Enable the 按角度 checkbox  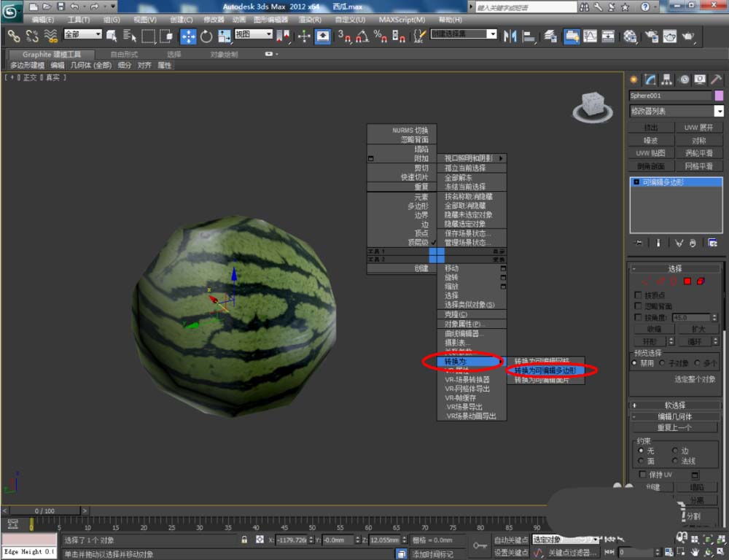(638, 317)
